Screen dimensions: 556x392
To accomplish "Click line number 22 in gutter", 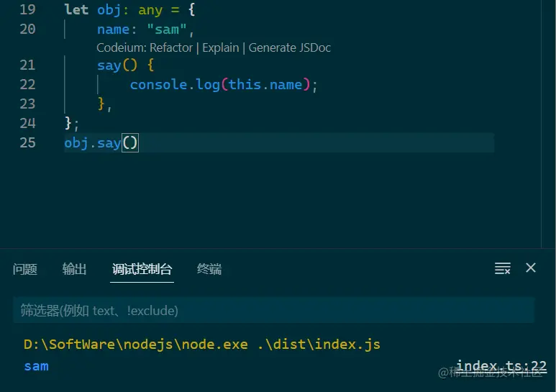I will [x=27, y=84].
